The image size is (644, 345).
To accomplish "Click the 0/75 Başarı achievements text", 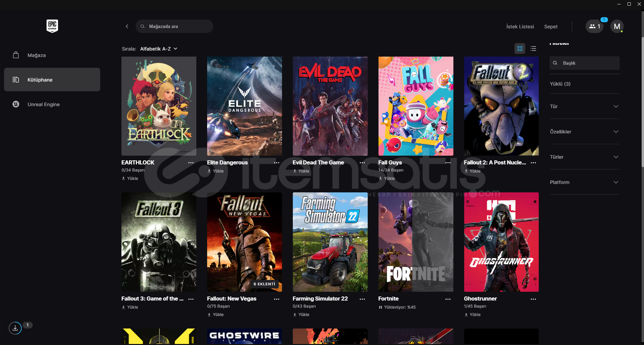I will tap(218, 306).
